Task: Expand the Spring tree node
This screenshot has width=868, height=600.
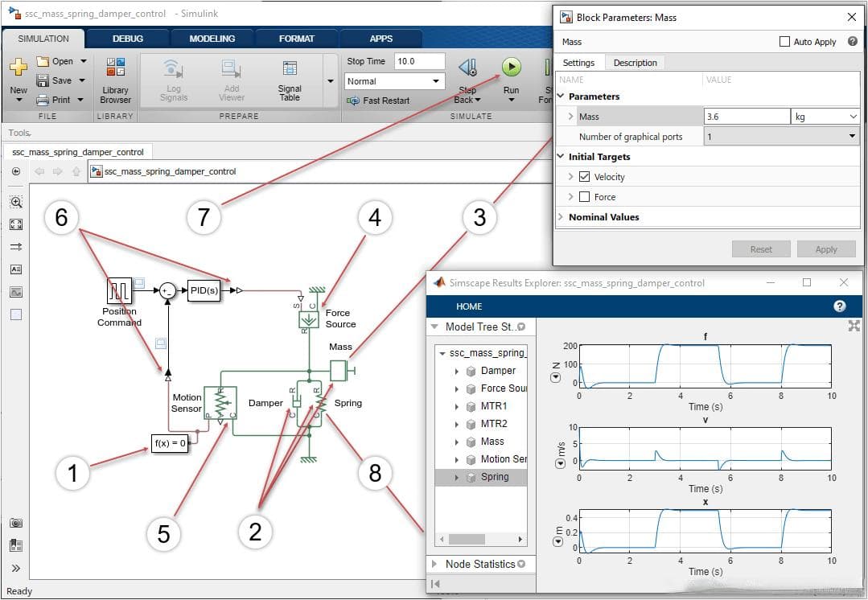Action: 457,477
